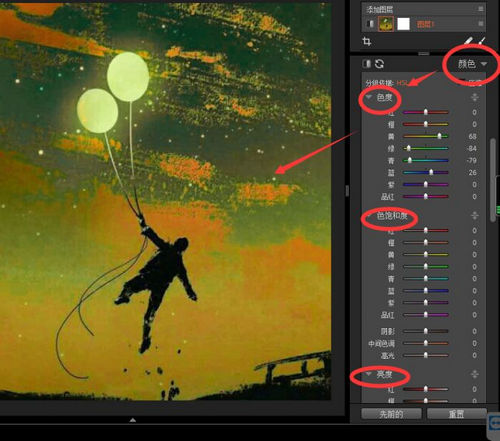The width and height of the screenshot is (500, 441).
Task: Toggle the before/after split icon beside 颜色
Action: tap(366, 64)
